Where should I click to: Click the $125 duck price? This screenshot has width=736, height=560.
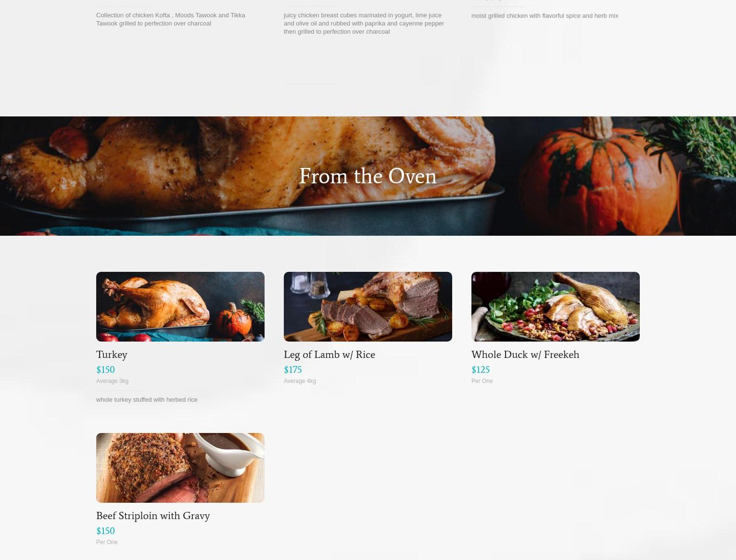click(481, 370)
